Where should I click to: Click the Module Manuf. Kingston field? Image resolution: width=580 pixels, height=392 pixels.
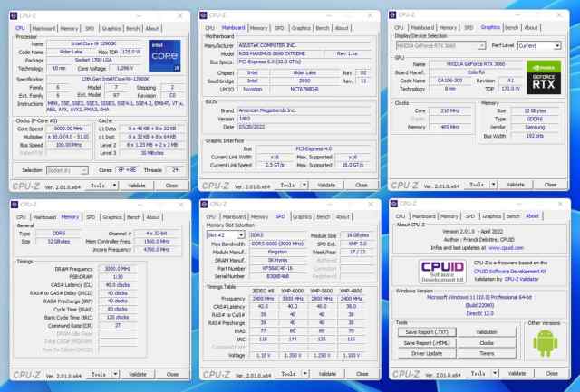click(x=277, y=252)
